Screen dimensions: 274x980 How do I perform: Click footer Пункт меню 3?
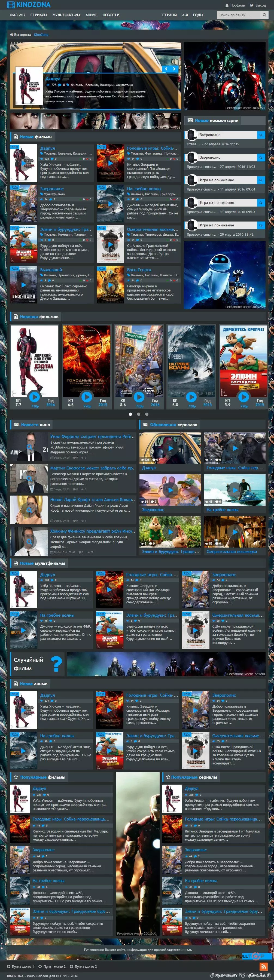point(86,966)
